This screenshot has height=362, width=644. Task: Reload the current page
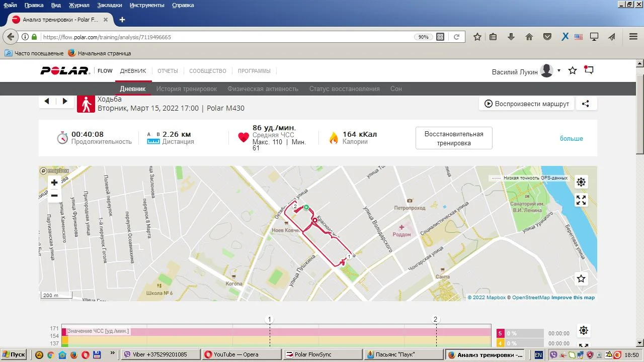pyautogui.click(x=456, y=37)
